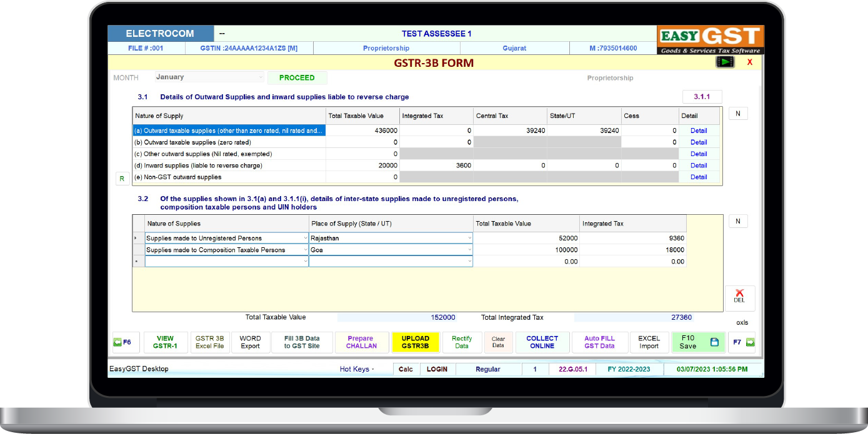Open Detail link for inward supplies row

(x=698, y=165)
